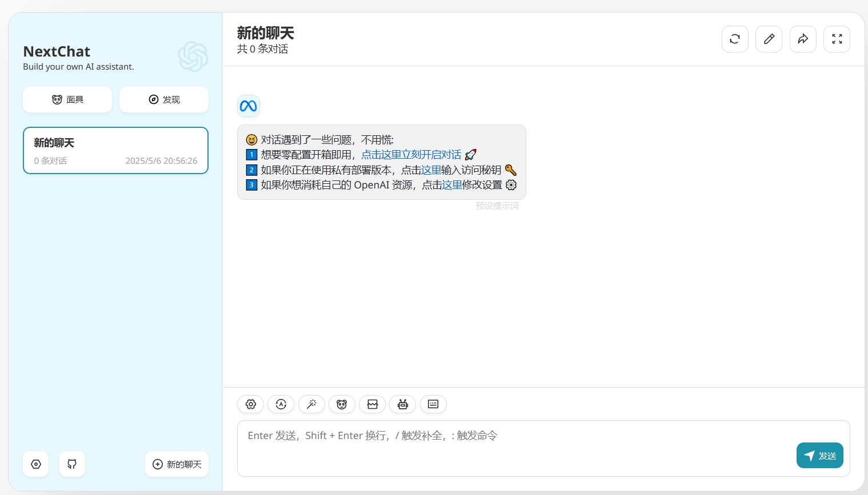Toggle the image/clear-context box icon in input toolbar

[372, 404]
